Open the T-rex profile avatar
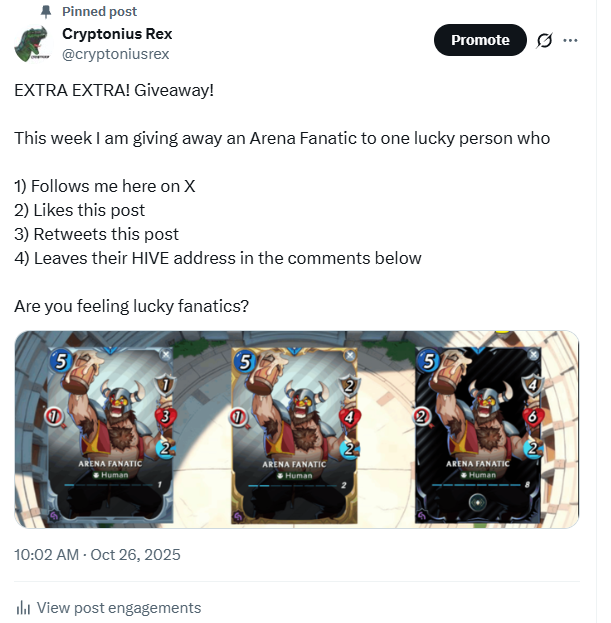 point(35,44)
